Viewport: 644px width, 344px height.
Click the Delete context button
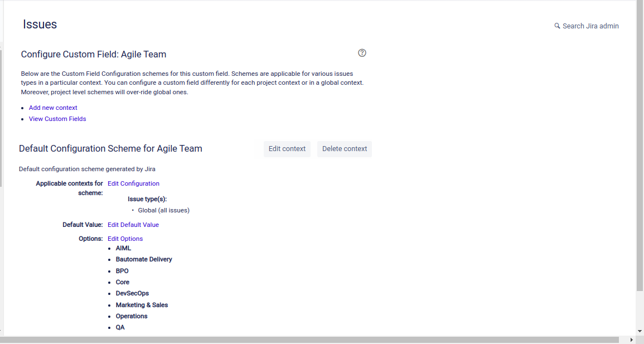345,149
